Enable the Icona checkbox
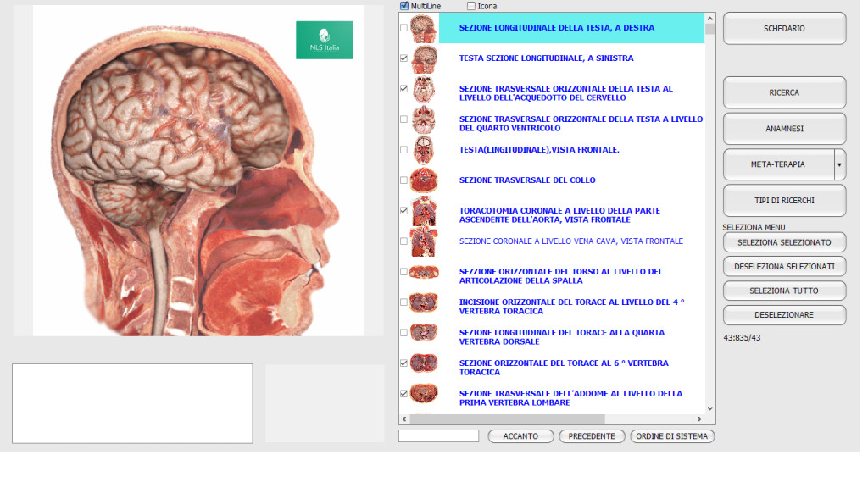The width and height of the screenshot is (868, 488). click(471, 6)
